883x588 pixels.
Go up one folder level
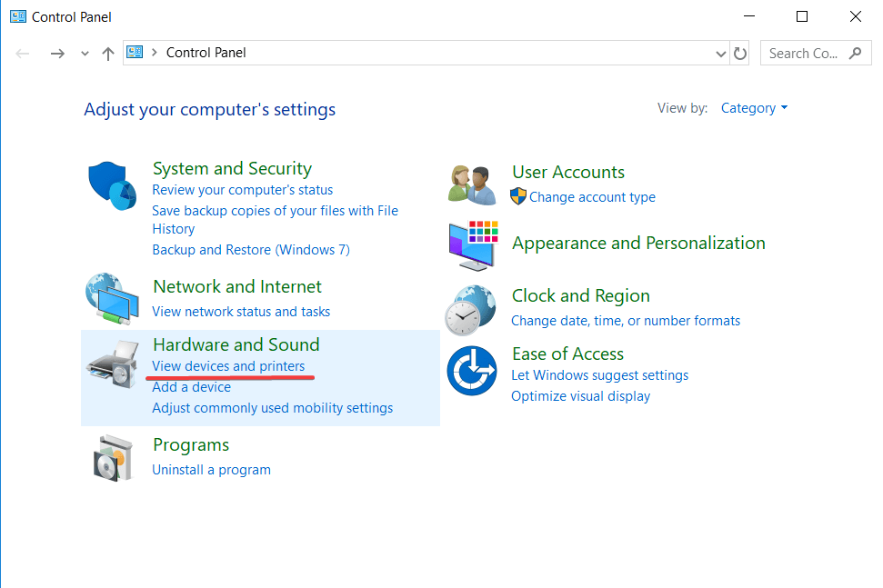pos(108,54)
